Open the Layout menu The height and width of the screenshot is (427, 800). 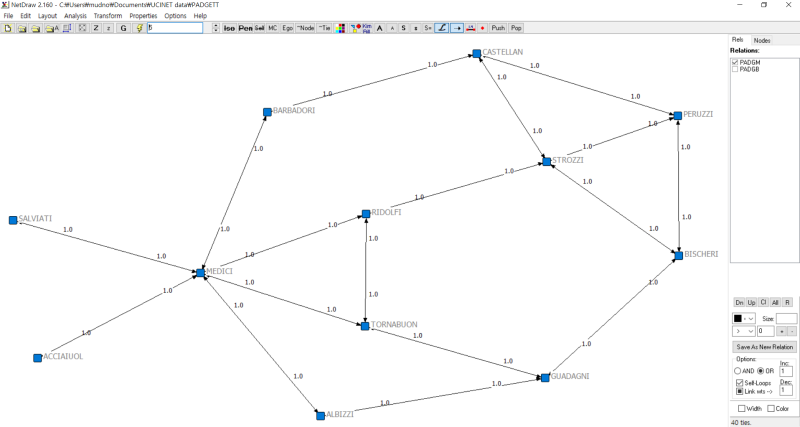[x=47, y=16]
